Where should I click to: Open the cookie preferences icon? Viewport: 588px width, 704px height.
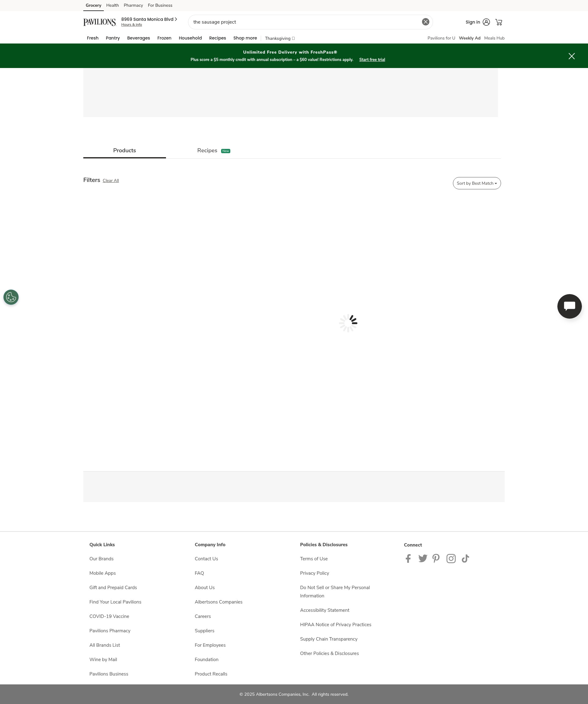pos(11,297)
